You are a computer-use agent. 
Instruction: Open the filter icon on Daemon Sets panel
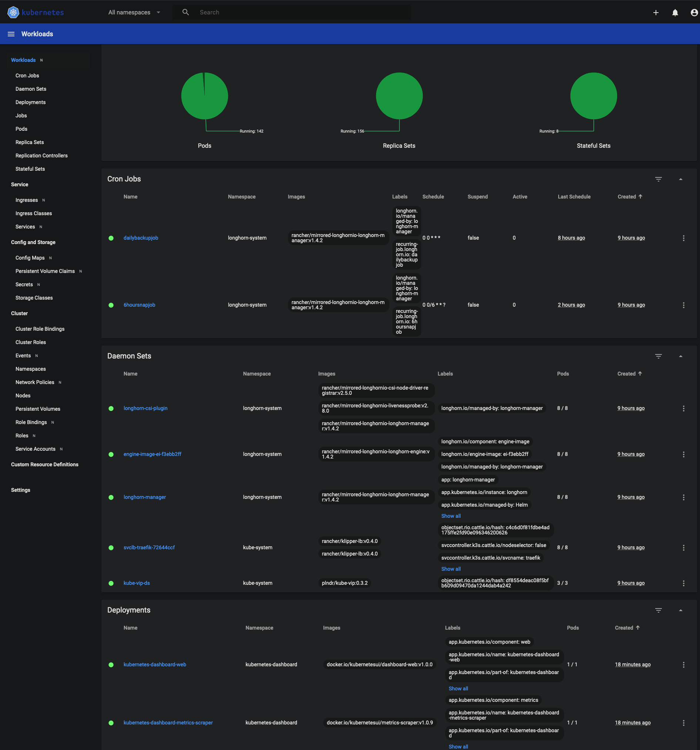pos(659,356)
